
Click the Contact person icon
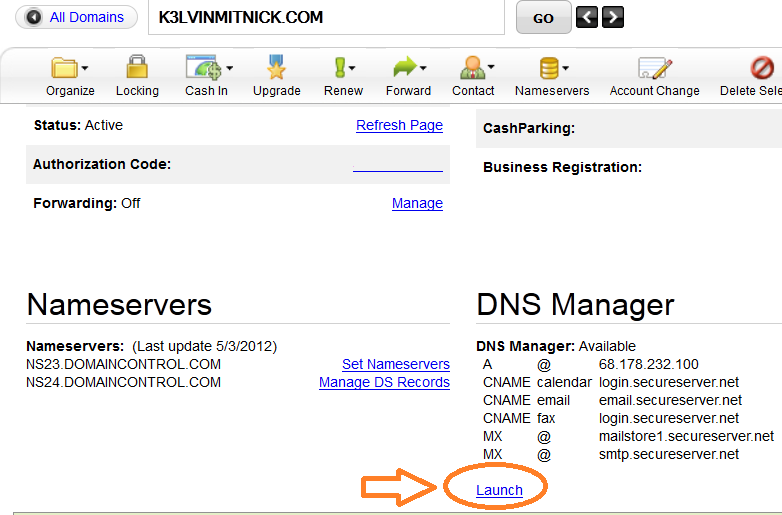tap(472, 67)
